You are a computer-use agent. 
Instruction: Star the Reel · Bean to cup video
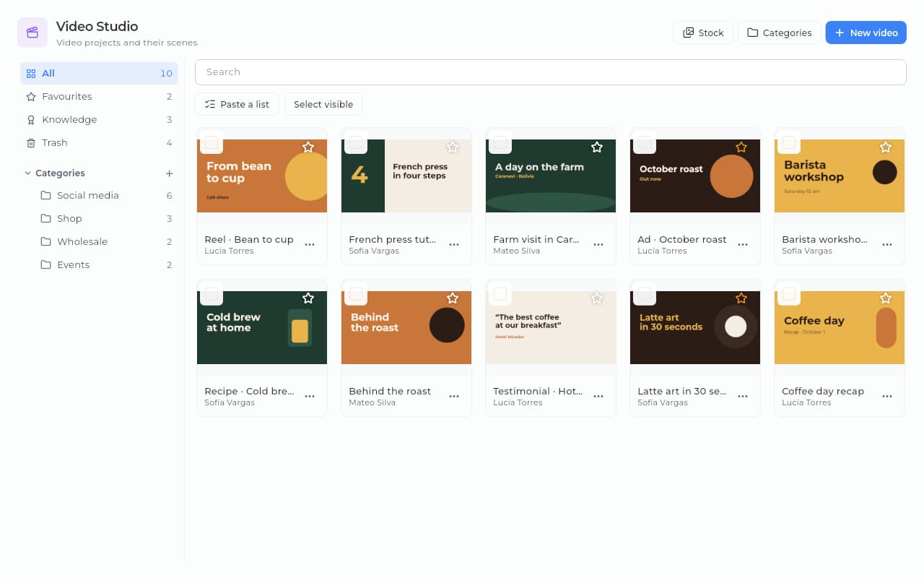pyautogui.click(x=308, y=147)
